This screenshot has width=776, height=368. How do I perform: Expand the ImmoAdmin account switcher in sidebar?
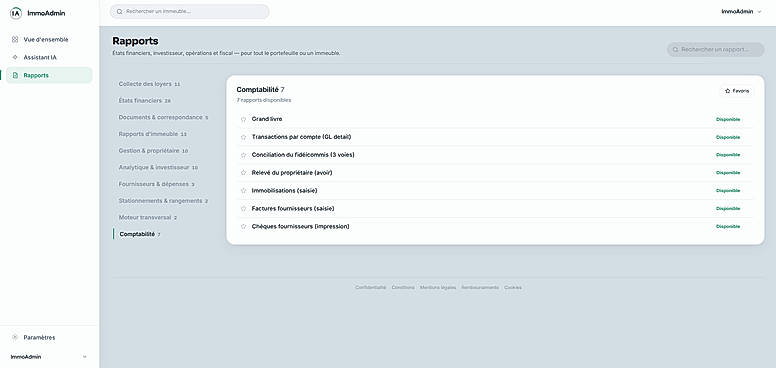(x=48, y=357)
